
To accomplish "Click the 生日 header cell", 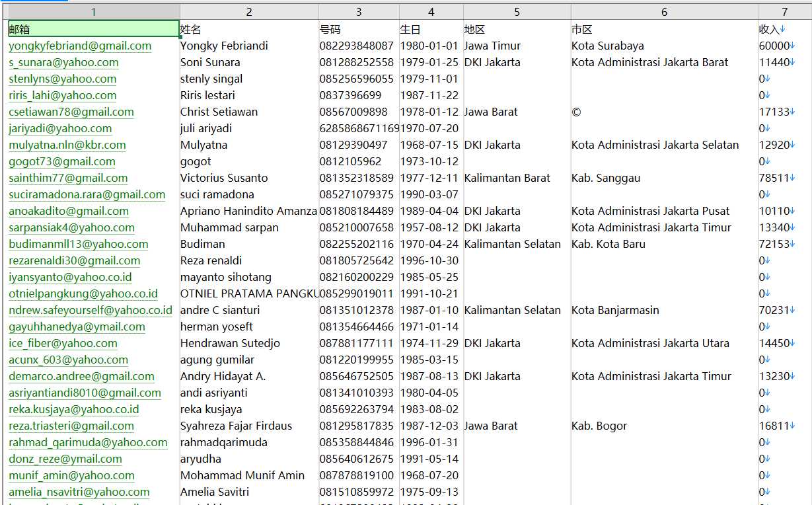I will (431, 29).
